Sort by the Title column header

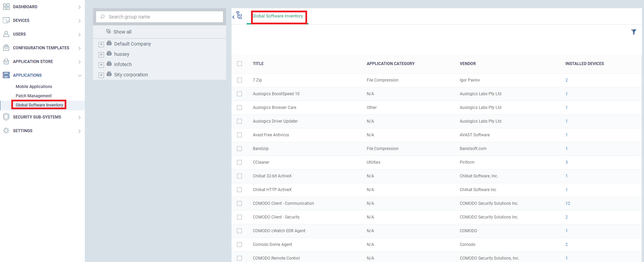coord(258,64)
